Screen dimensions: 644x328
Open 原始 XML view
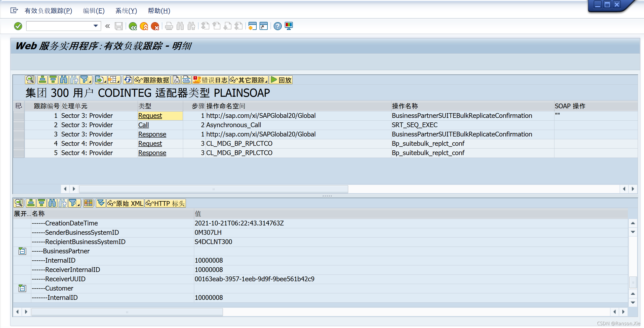[126, 203]
